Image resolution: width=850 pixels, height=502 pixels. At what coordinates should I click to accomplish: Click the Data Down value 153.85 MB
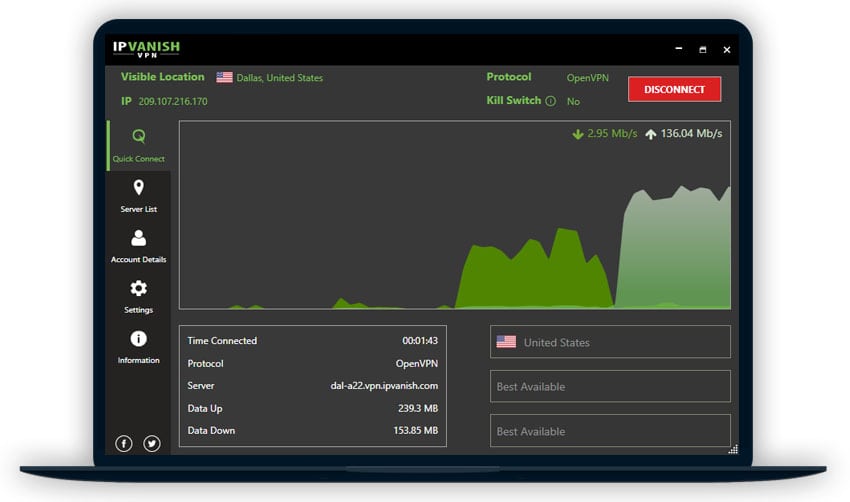pos(416,430)
